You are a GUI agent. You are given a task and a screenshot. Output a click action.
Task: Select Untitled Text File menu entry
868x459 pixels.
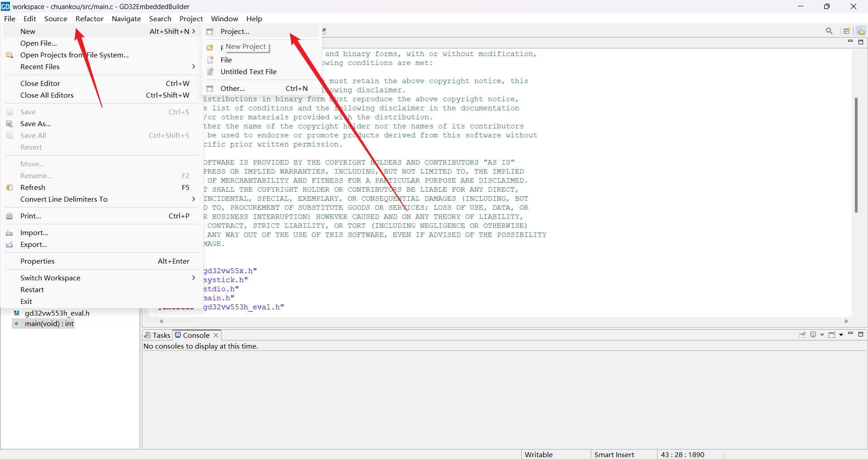[x=248, y=71]
